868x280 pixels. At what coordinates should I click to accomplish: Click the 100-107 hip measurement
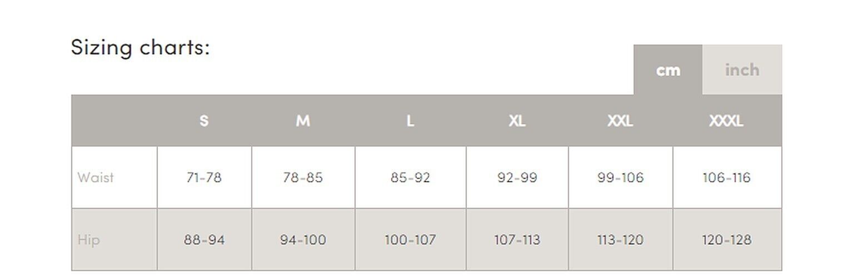pyautogui.click(x=410, y=240)
